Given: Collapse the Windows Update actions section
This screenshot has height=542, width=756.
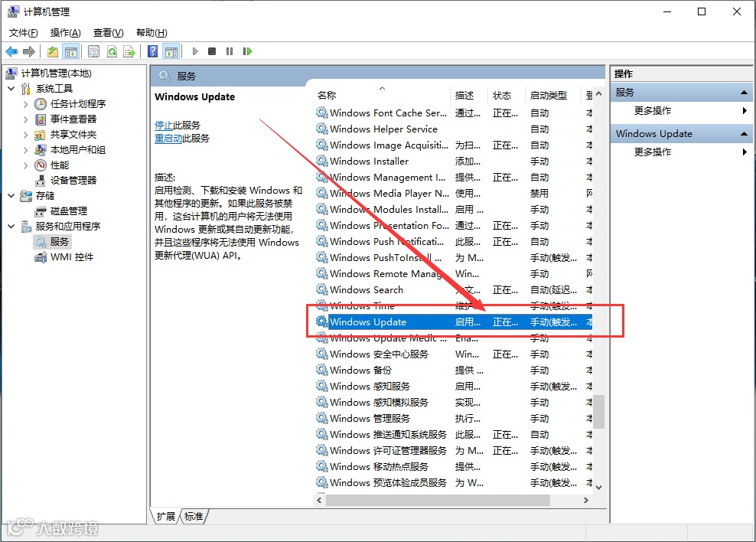Looking at the screenshot, I should [744, 133].
